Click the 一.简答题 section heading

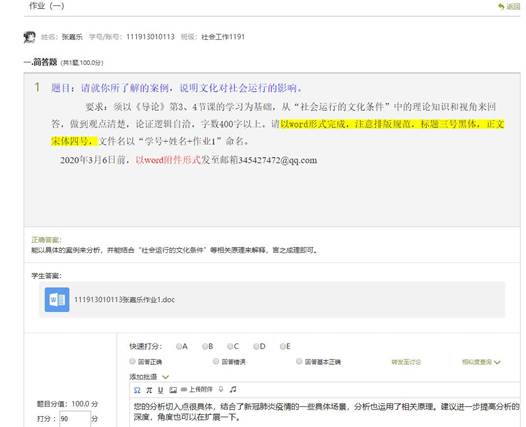point(41,62)
